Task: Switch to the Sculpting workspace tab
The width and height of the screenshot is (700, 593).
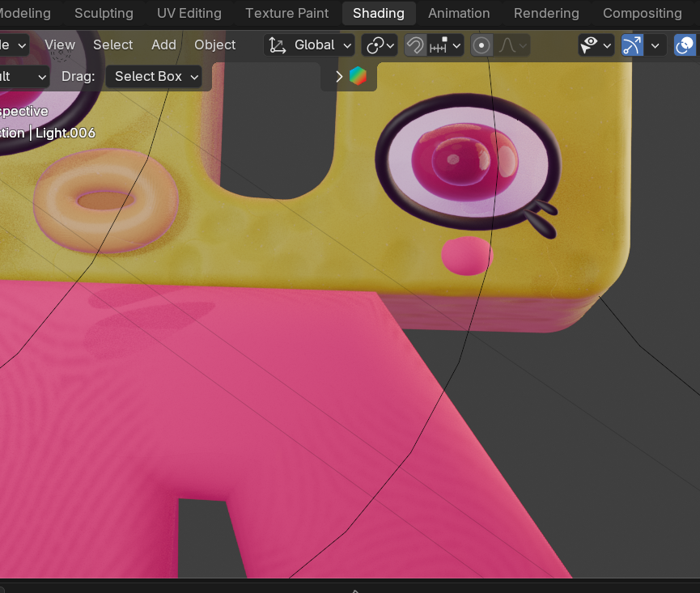Action: [x=104, y=14]
